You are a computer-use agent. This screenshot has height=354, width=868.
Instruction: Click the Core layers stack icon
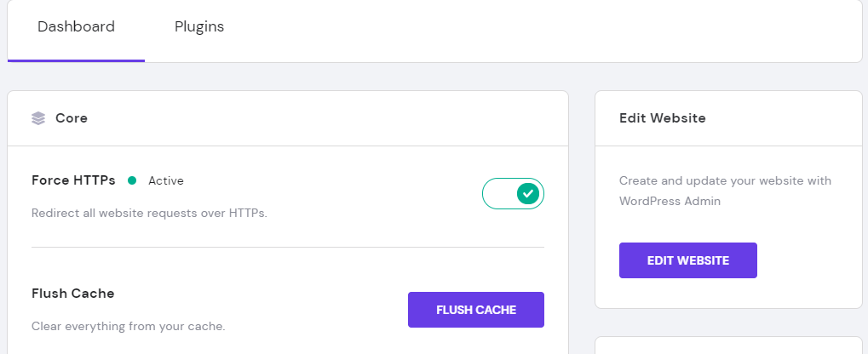(x=38, y=118)
